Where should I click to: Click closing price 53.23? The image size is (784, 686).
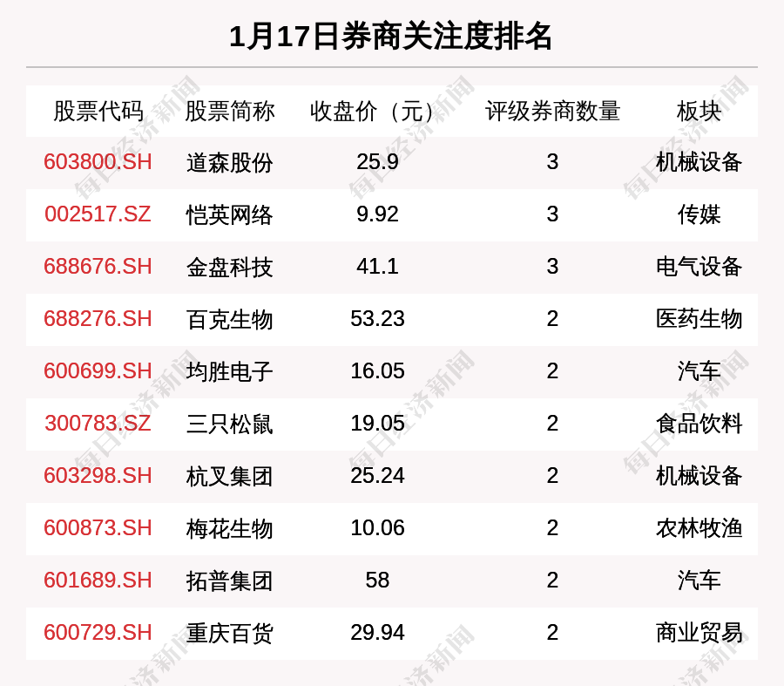(377, 319)
